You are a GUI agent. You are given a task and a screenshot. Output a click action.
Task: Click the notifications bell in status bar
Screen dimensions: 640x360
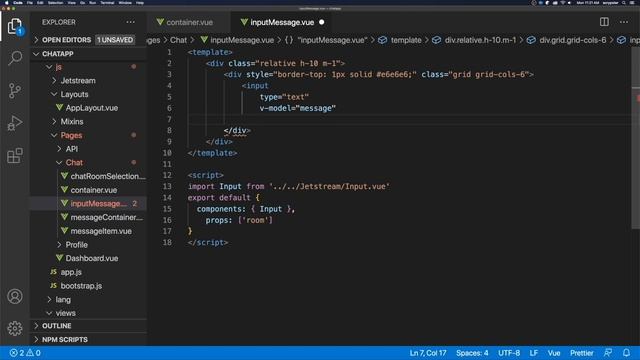coord(626,353)
